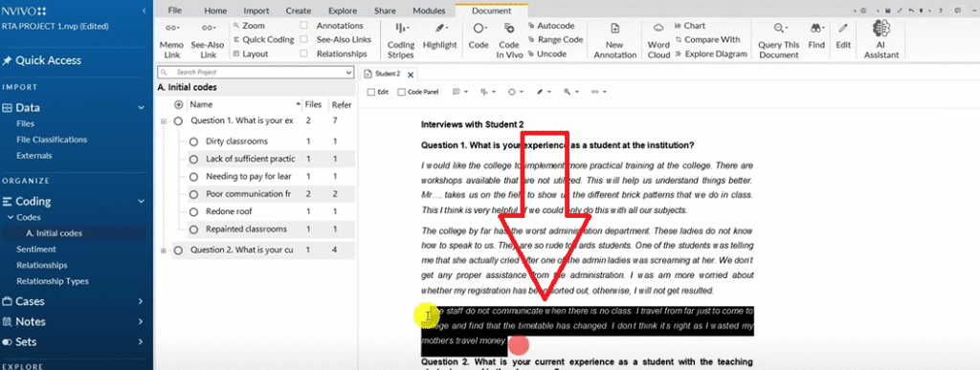Open Query This Document
This screenshot has height=370, width=980.
779,41
